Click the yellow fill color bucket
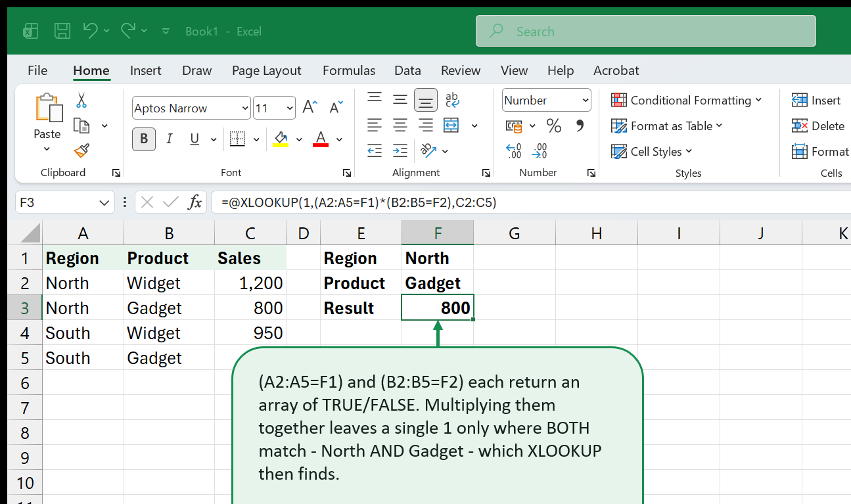This screenshot has height=504, width=851. pos(281,139)
